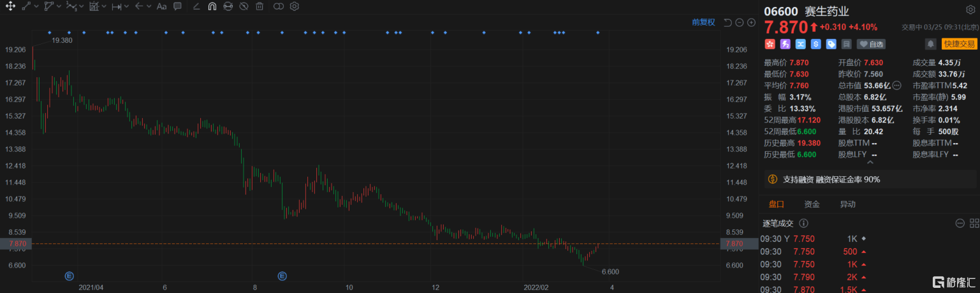The height and width of the screenshot is (293, 980).
Task: Select the angle line drawing tool
Action: 196,6
